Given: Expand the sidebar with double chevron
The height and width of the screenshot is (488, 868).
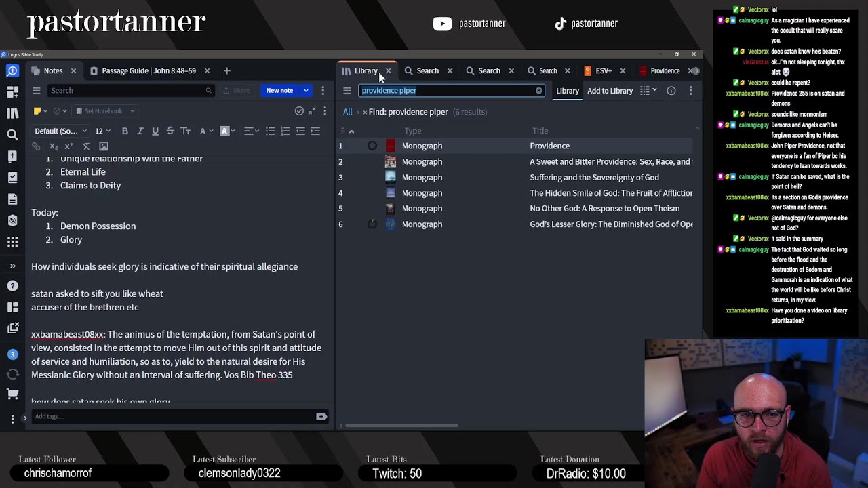Looking at the screenshot, I should point(12,266).
